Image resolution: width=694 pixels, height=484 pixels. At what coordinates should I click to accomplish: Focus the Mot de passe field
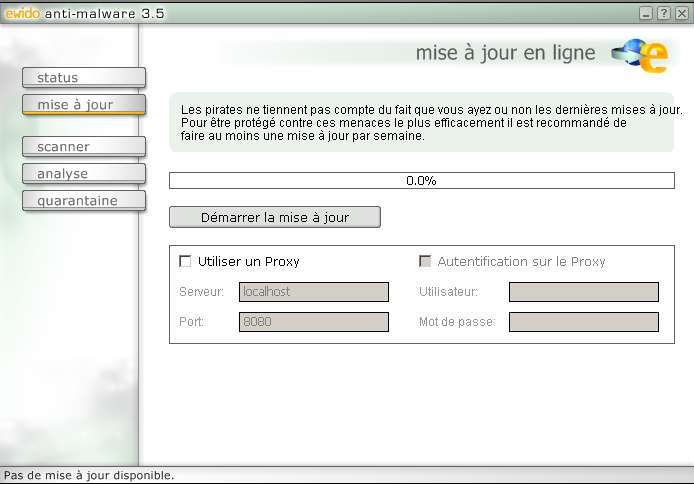(x=584, y=322)
